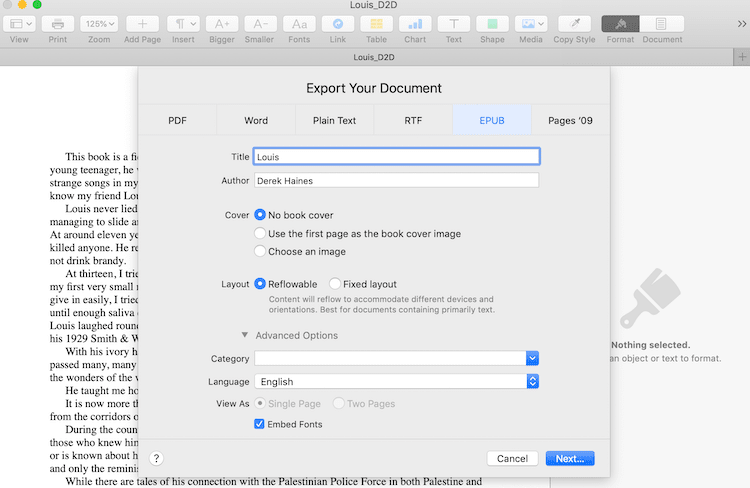750x488 pixels.
Task: Click the Shape toolbar icon
Action: point(492,24)
